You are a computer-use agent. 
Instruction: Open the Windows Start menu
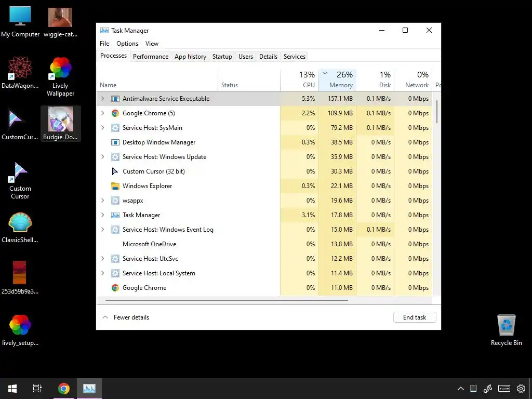(x=12, y=389)
